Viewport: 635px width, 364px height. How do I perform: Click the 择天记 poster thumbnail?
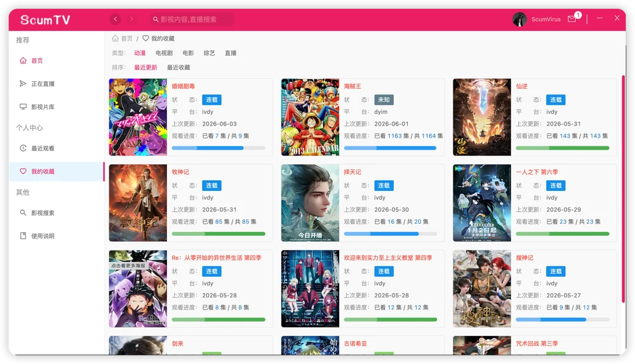(x=311, y=203)
